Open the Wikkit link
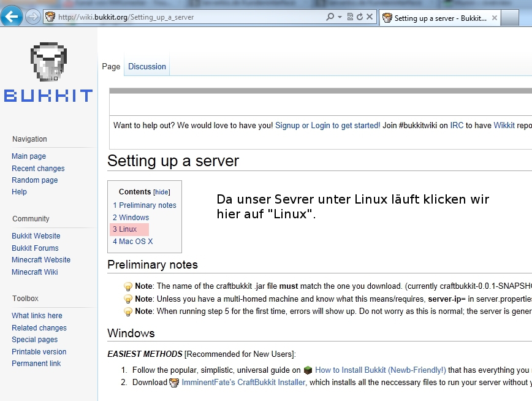The width and height of the screenshot is (532, 401). tap(504, 125)
